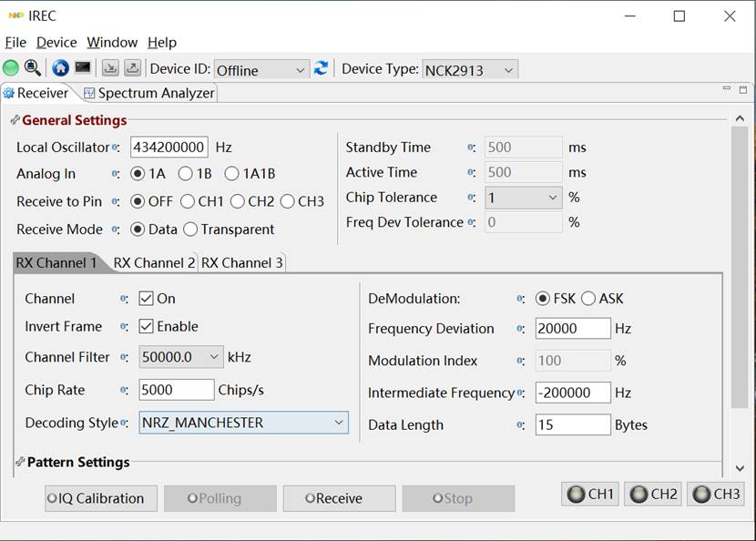The height and width of the screenshot is (541, 756).
Task: Switch to the Spectrum Analyzer tab
Action: pyautogui.click(x=148, y=93)
